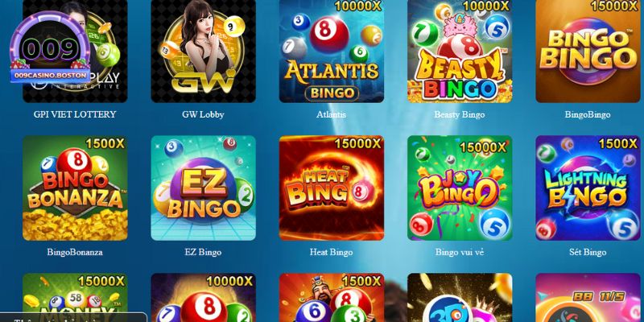The height and width of the screenshot is (322, 644).
Task: Click the Atlantis game title text
Action: 332,114
